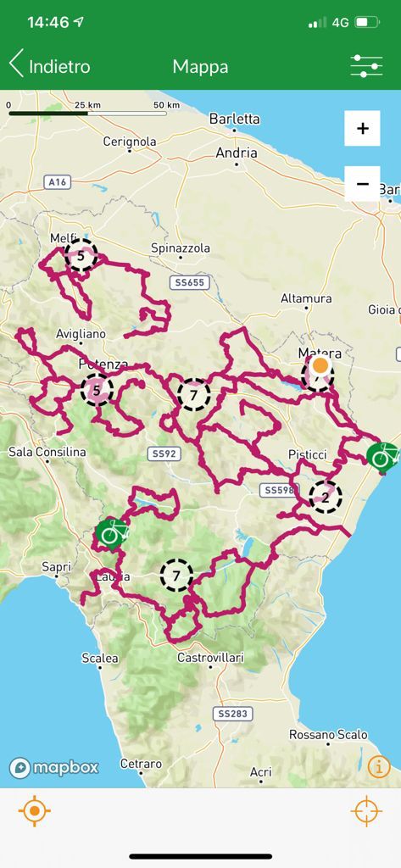Open the orange info icon
This screenshot has width=401, height=868.
(x=380, y=766)
